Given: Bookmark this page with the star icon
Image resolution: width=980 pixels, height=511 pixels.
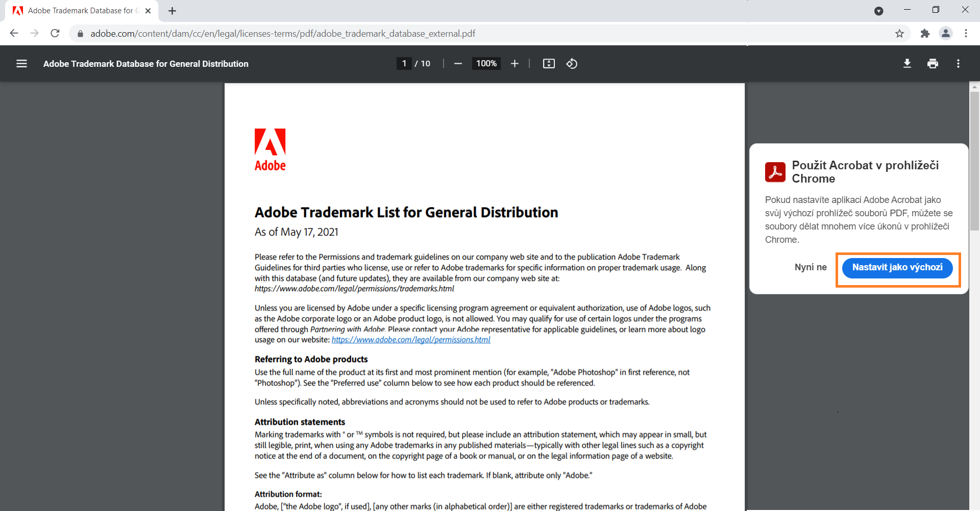Looking at the screenshot, I should 899,34.
